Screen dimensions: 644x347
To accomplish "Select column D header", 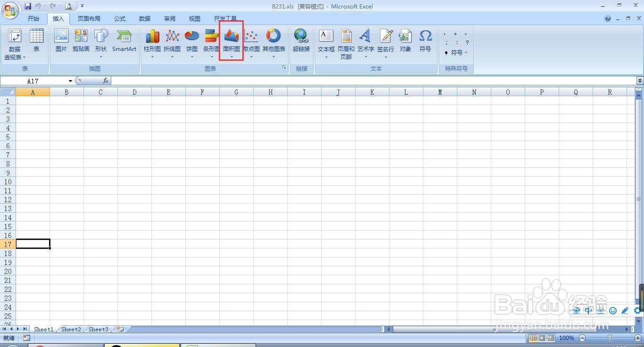I will coord(134,92).
